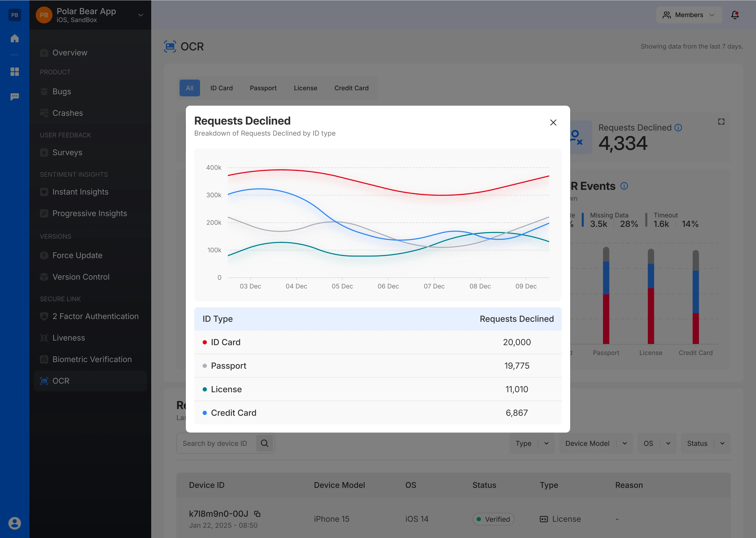Close the Requests Declined dialog
Screen dimensions: 756x538
(x=553, y=123)
